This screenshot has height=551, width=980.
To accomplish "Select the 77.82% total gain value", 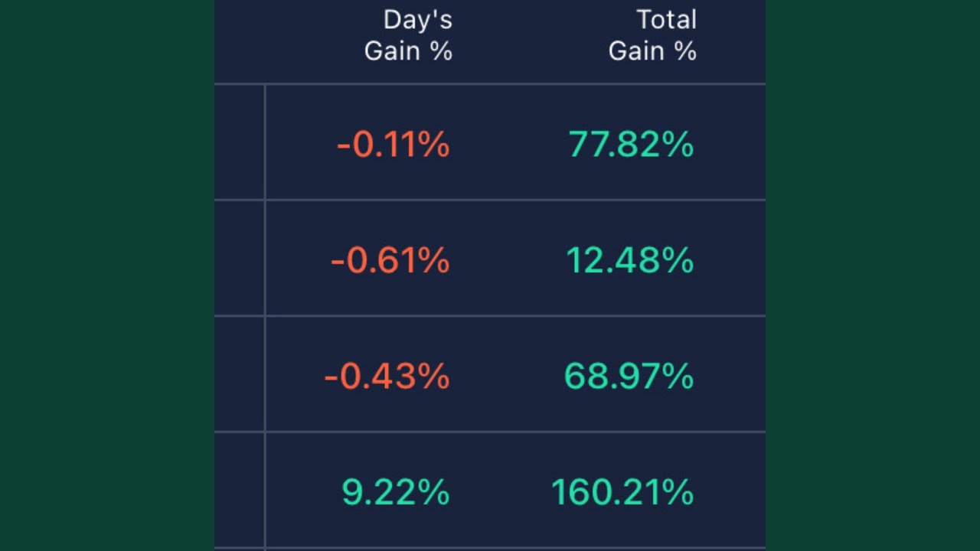I will tap(631, 144).
